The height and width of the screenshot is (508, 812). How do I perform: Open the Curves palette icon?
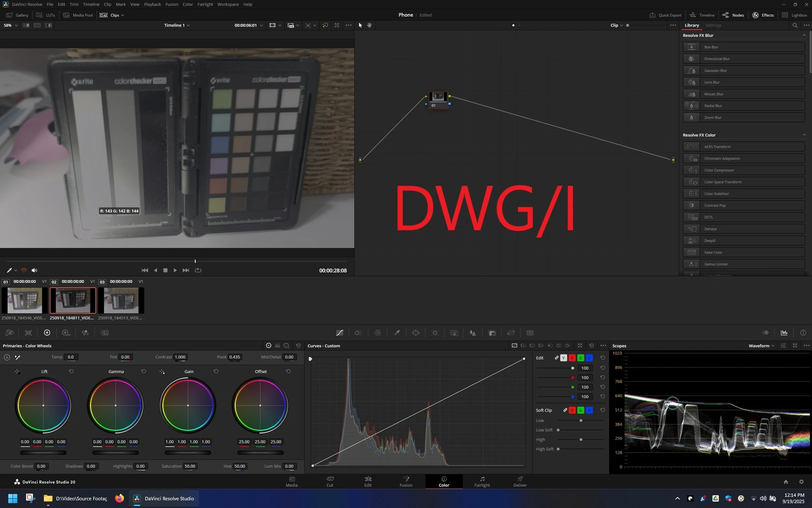tap(339, 332)
